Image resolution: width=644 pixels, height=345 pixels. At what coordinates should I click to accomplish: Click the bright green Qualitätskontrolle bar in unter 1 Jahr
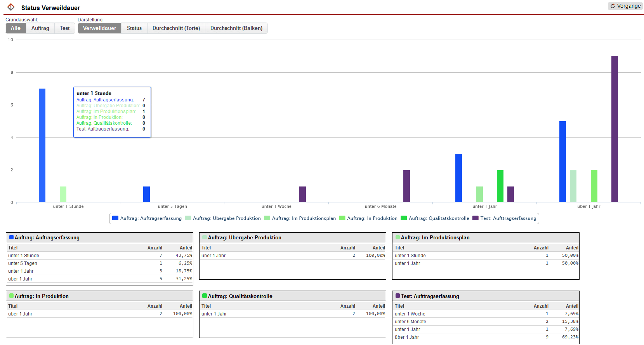(500, 186)
